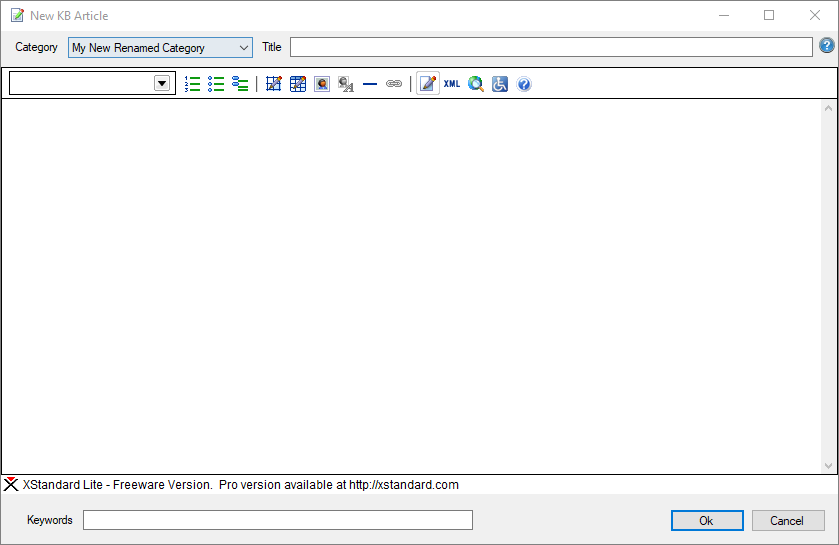Insert an image into the article
This screenshot has height=545, width=839.
322,84
